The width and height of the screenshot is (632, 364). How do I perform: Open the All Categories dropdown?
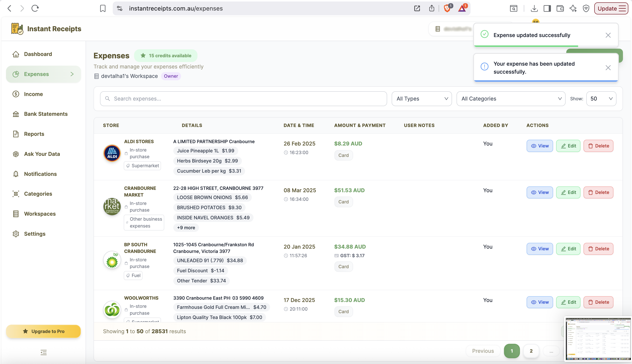[511, 99]
